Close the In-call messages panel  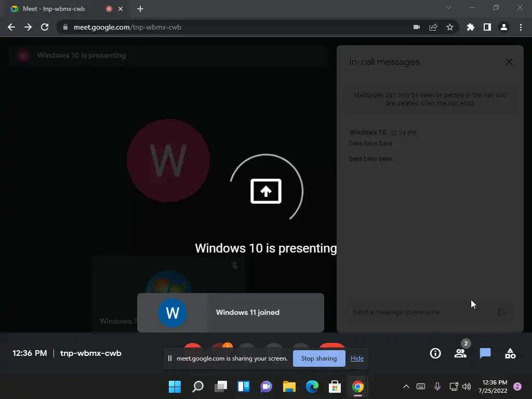(x=509, y=62)
